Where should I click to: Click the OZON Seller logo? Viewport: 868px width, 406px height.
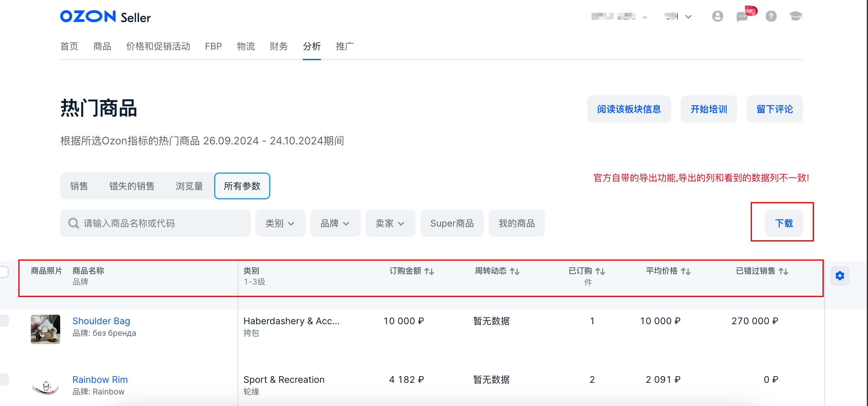pos(105,16)
